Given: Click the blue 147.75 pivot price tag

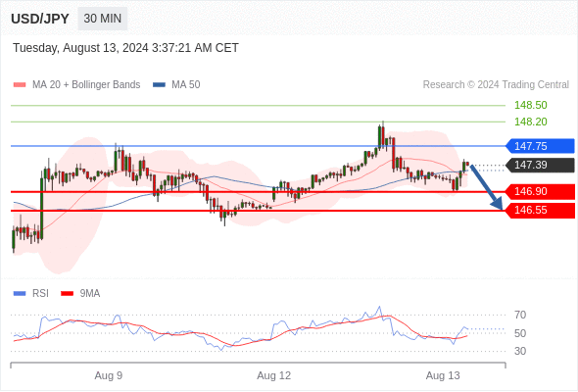Looking at the screenshot, I should pos(540,146).
